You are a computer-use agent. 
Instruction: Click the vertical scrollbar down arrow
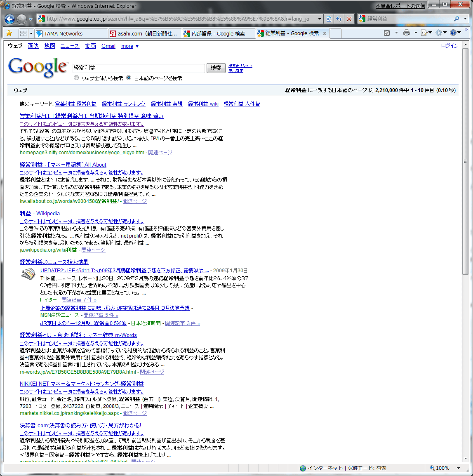point(466,459)
